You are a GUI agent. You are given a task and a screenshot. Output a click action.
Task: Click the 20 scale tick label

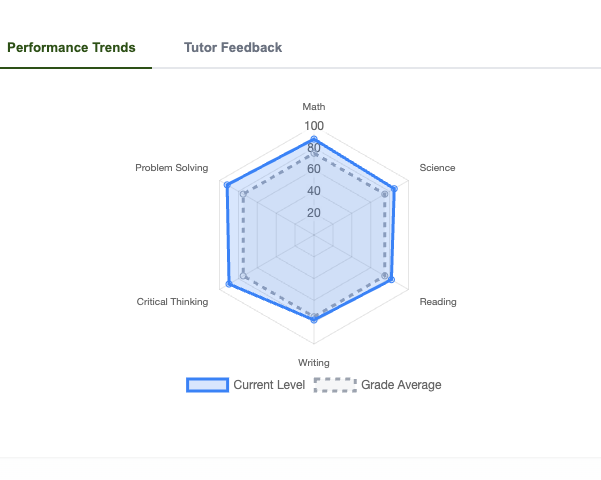pyautogui.click(x=314, y=212)
